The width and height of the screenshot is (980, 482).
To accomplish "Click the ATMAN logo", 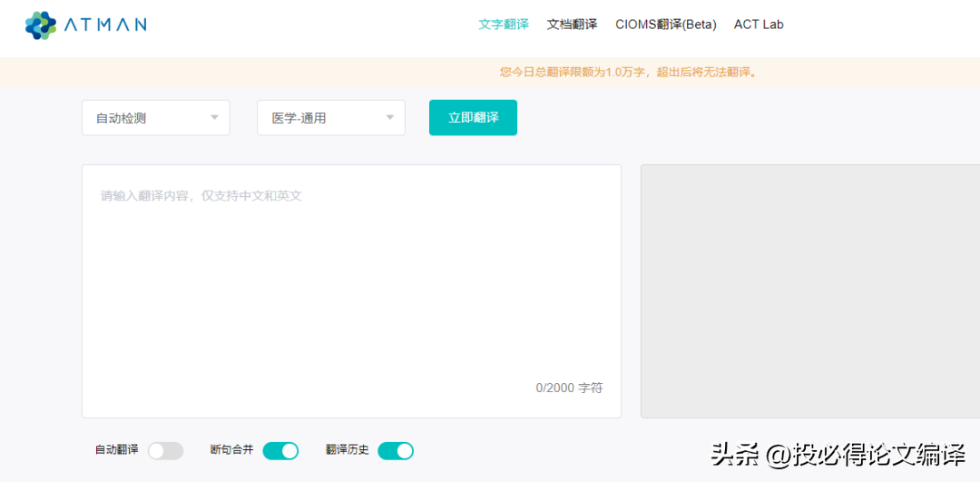I will coord(85,25).
